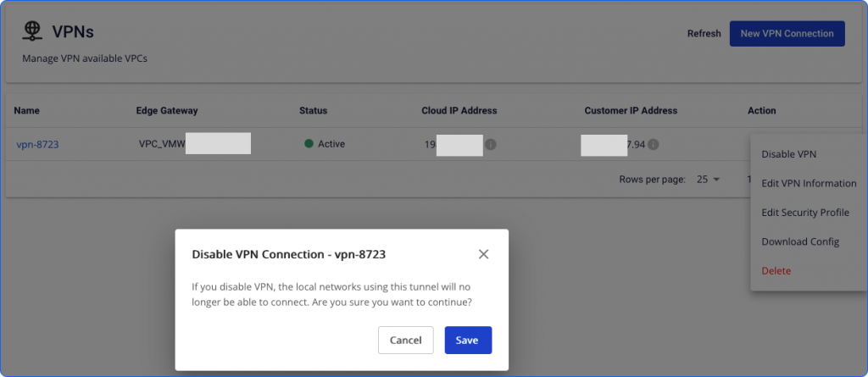Viewport: 868px width, 377px height.
Task: Click the green Active status dot
Action: click(x=309, y=144)
